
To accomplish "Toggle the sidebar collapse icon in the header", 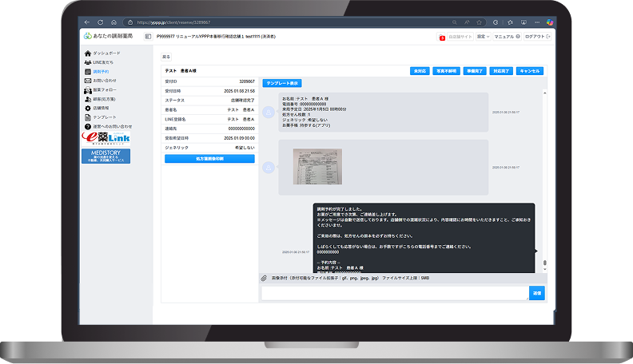I will [149, 37].
